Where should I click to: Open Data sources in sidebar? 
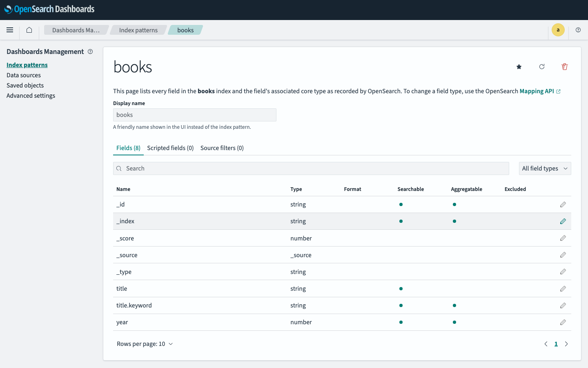click(24, 75)
